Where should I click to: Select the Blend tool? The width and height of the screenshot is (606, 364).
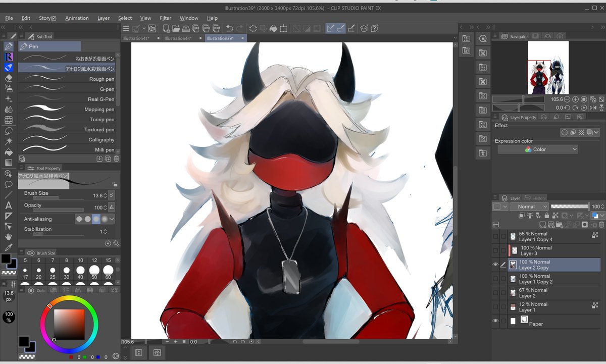8,110
